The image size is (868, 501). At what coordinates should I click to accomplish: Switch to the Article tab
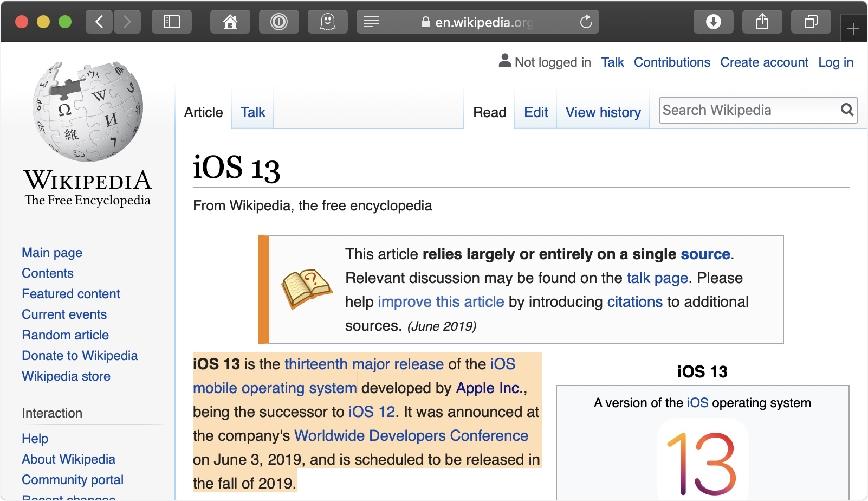pyautogui.click(x=203, y=112)
